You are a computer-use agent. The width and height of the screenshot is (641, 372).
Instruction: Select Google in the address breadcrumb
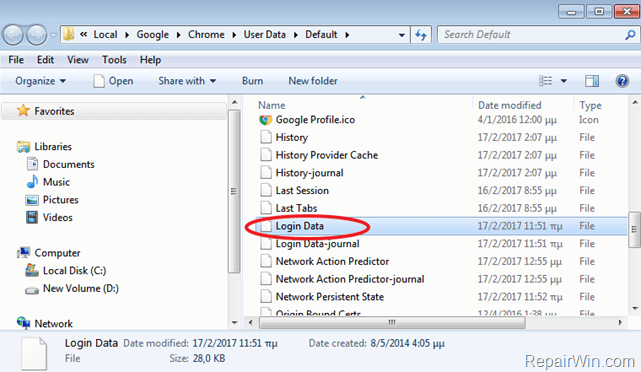coord(152,35)
